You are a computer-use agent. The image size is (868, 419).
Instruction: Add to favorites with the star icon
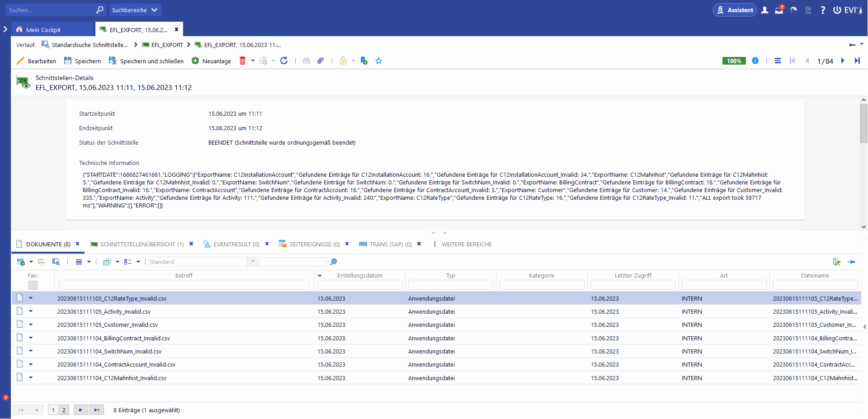pos(379,61)
